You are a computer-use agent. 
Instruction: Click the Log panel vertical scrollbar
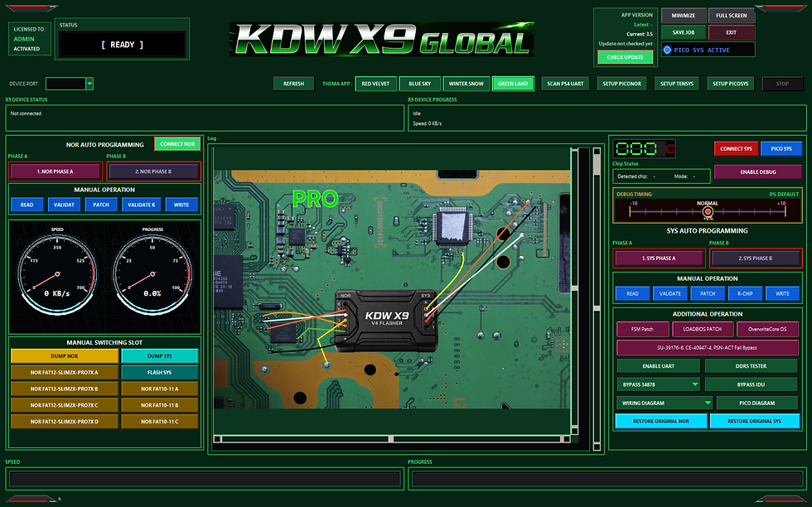click(x=597, y=299)
